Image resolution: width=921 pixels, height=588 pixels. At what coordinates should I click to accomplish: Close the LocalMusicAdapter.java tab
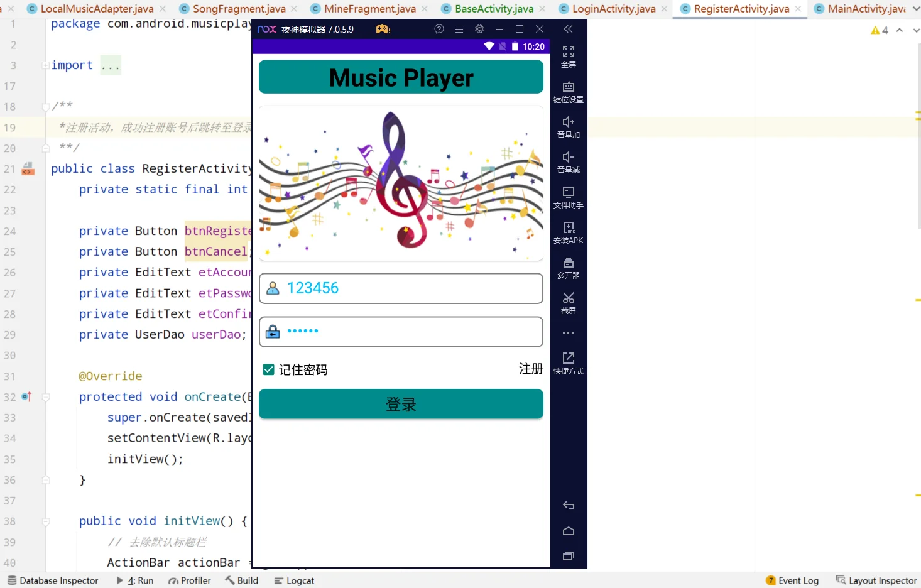[x=163, y=9]
